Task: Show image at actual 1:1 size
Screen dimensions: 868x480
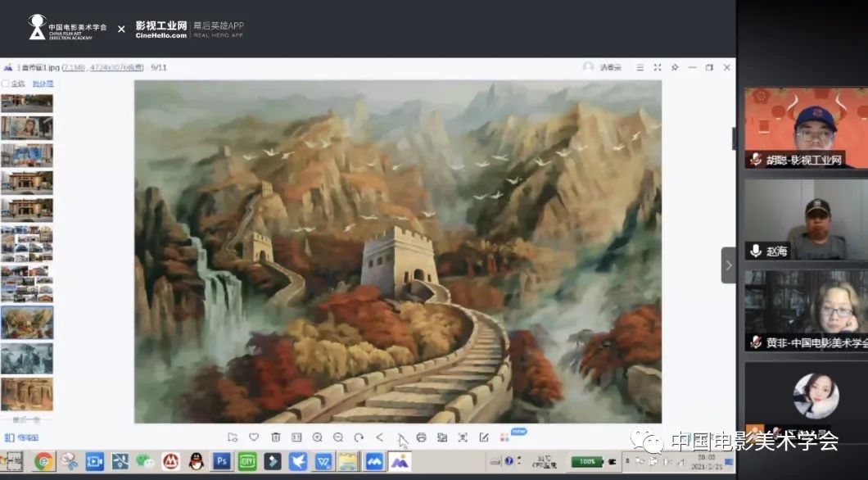Action: click(296, 437)
